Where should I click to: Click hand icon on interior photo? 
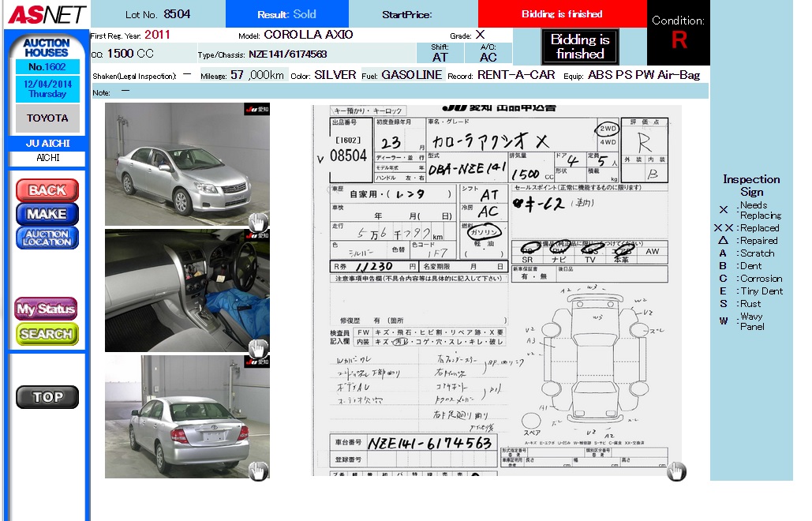point(258,348)
